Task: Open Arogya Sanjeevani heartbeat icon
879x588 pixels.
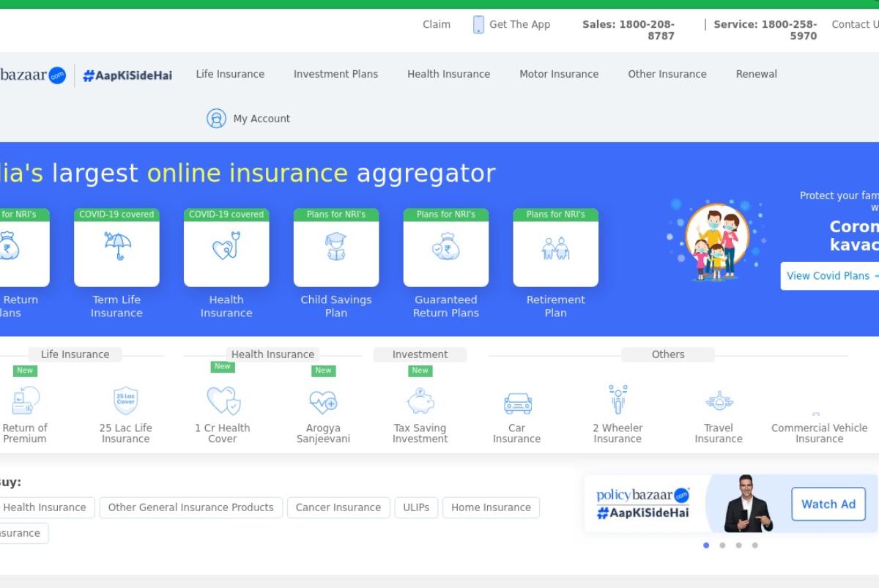Action: point(323,401)
